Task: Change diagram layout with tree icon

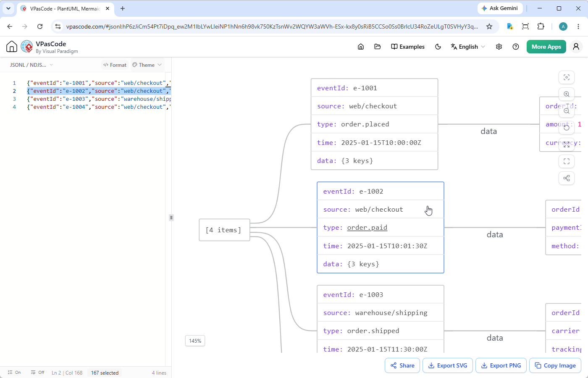Action: click(x=567, y=178)
